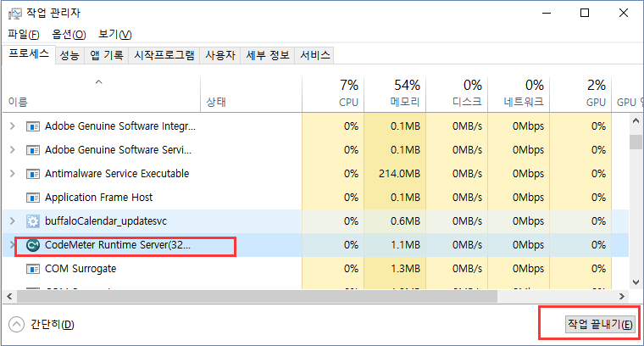Click the CodeMeter Runtime Server icon
The width and height of the screenshot is (644, 346).
(x=33, y=245)
